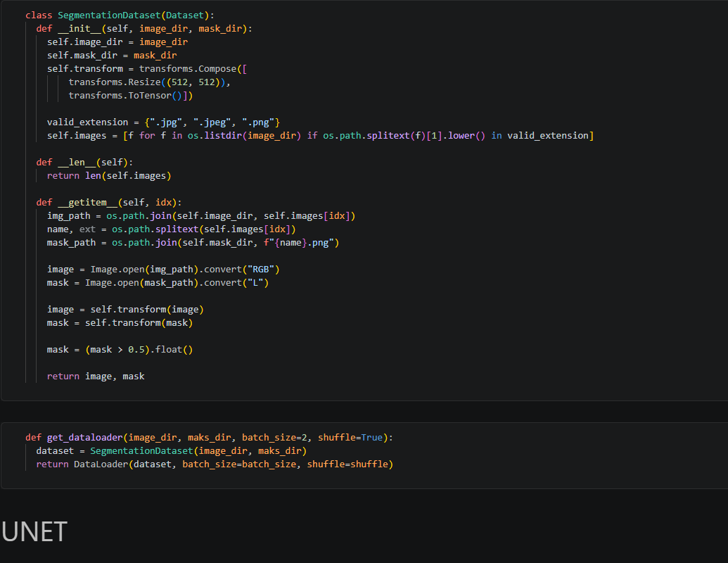
Task: Click image = self.transform(image) line
Action: [125, 310]
